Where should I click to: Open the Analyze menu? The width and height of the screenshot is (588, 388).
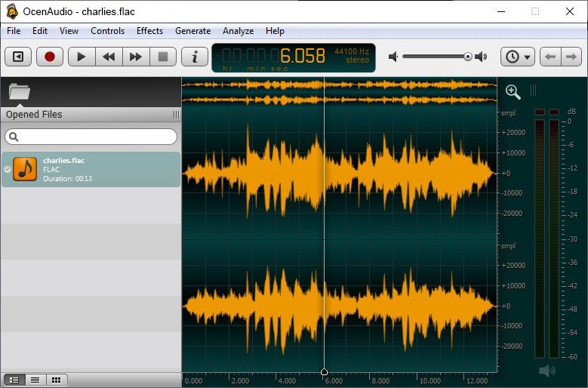(x=238, y=31)
